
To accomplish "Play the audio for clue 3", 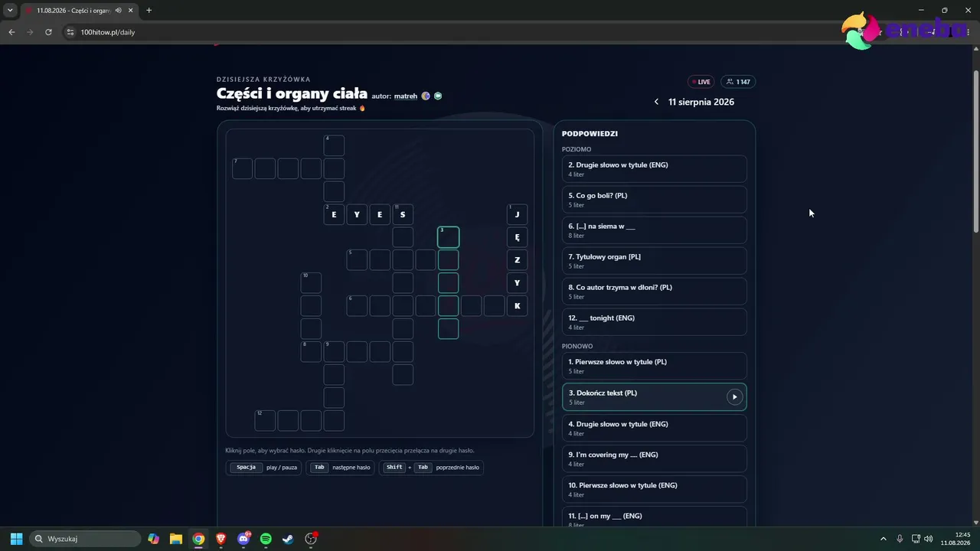I will 734,396.
